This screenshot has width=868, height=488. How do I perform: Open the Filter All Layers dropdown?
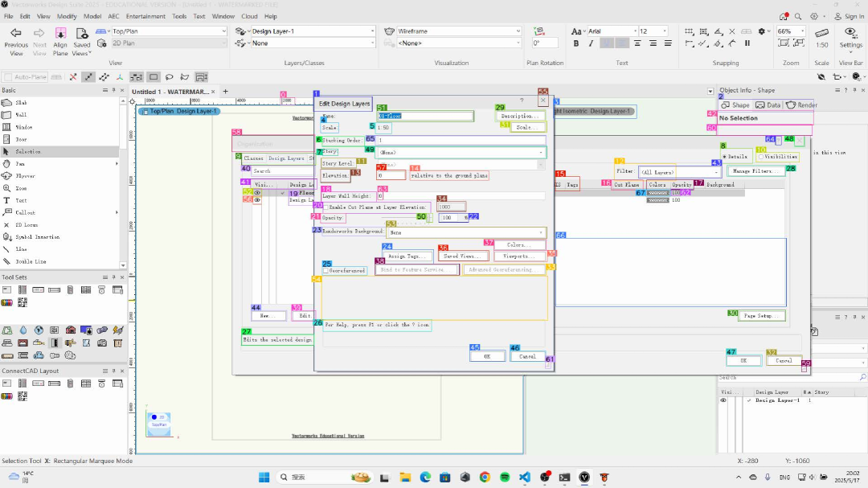point(667,172)
